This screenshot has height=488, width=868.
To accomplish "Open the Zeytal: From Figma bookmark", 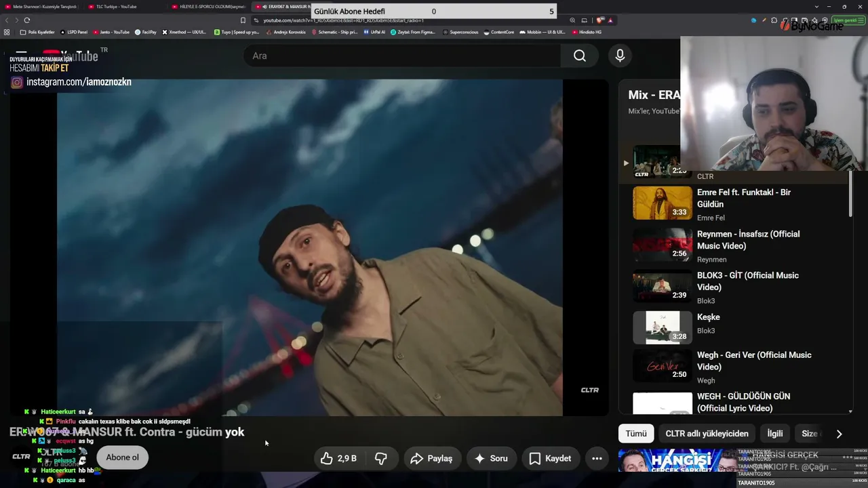I will (413, 32).
